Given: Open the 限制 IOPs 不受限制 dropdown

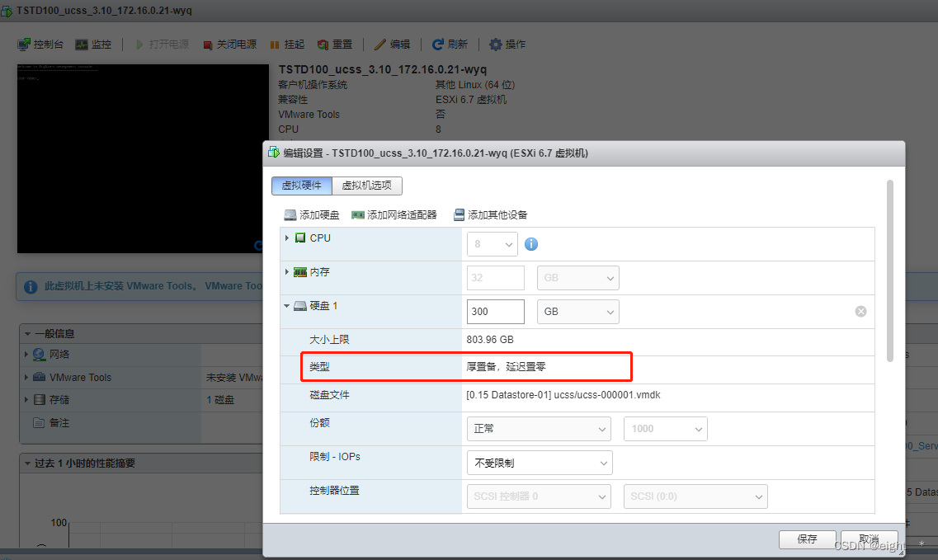Looking at the screenshot, I should click(540, 463).
